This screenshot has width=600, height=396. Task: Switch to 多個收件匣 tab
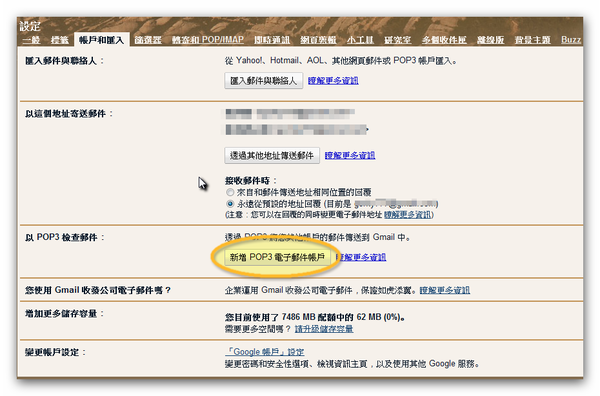444,40
